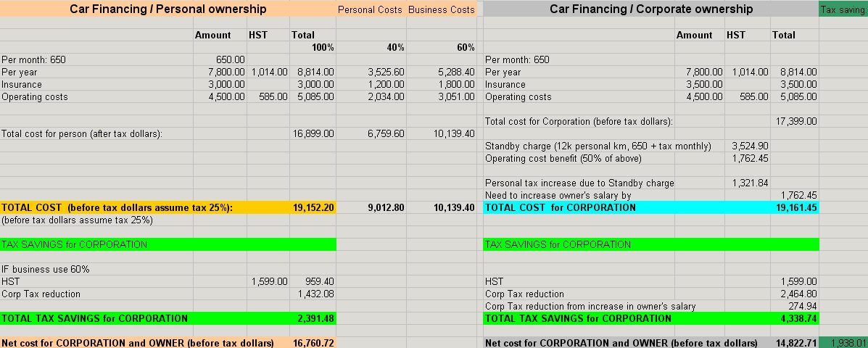Click the personal tax increase value 1,321.84
This screenshot has height=348, width=868.
click(x=750, y=183)
